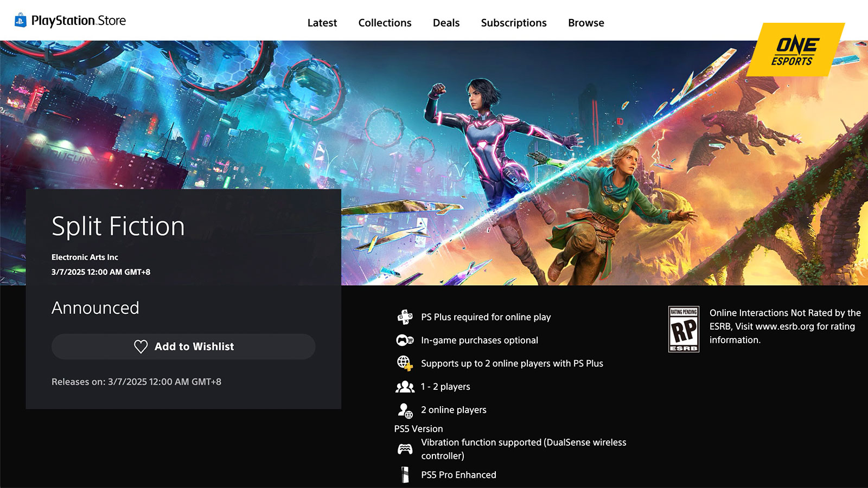This screenshot has width=868, height=488.
Task: Click the PlayStation Store title text
Action: point(79,21)
